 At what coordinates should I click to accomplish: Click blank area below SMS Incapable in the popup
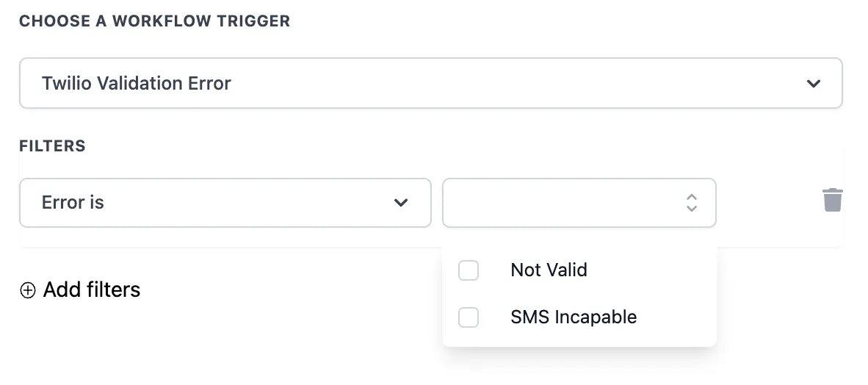[579, 338]
